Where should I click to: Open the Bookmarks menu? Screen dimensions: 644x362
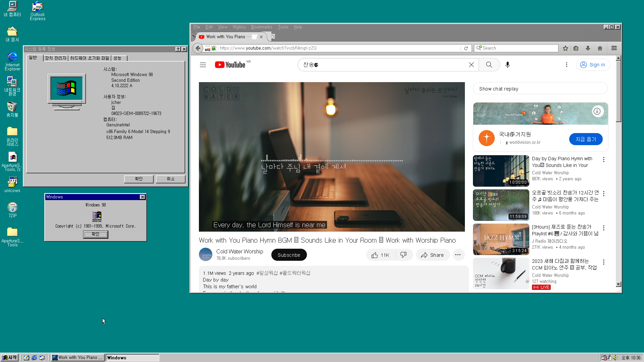(x=262, y=27)
